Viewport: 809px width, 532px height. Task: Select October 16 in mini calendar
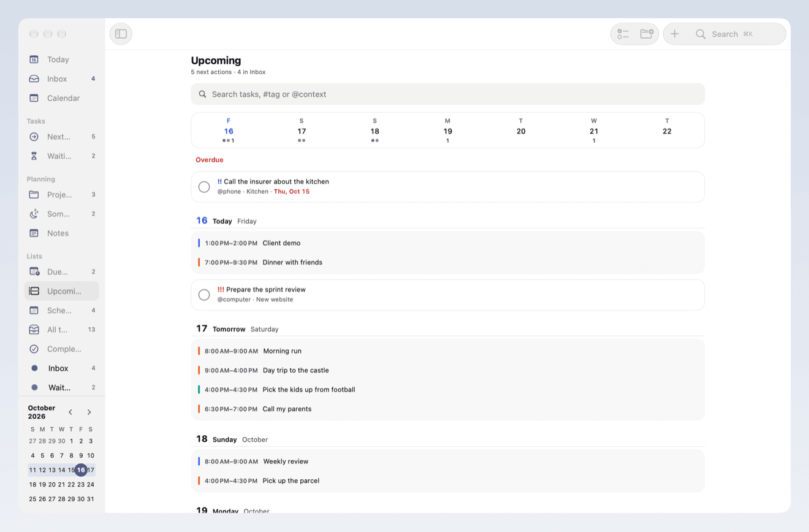(x=81, y=470)
